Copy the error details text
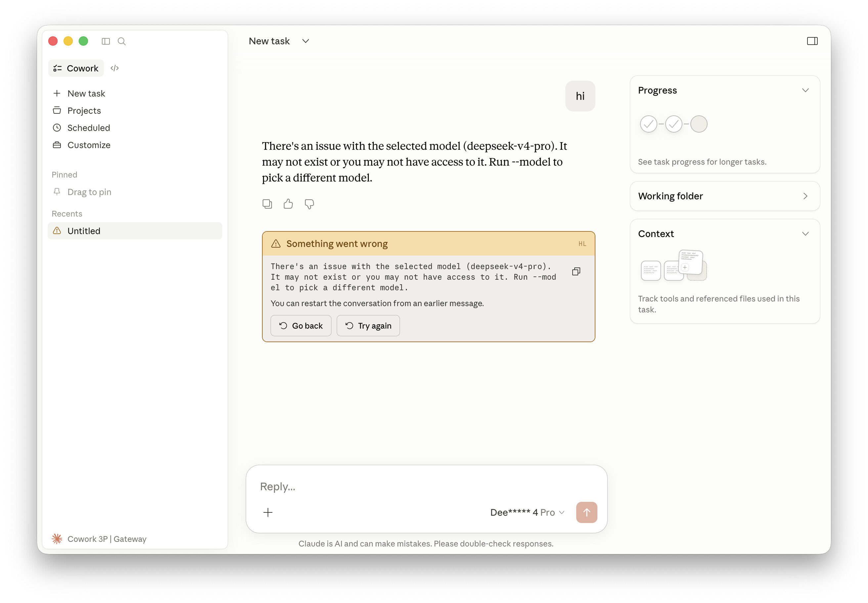 click(x=576, y=272)
